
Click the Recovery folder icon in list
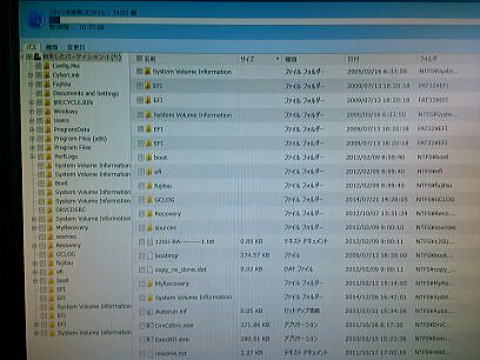(x=149, y=214)
